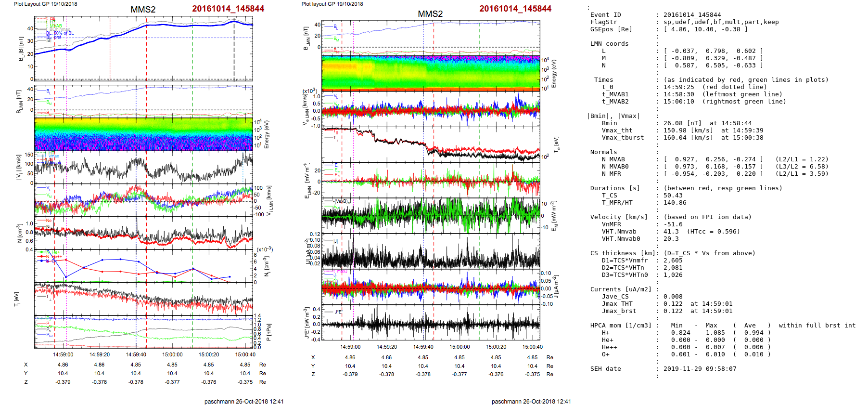
Task: Select the Currents [uA/m2] heading
Action: [621, 289]
